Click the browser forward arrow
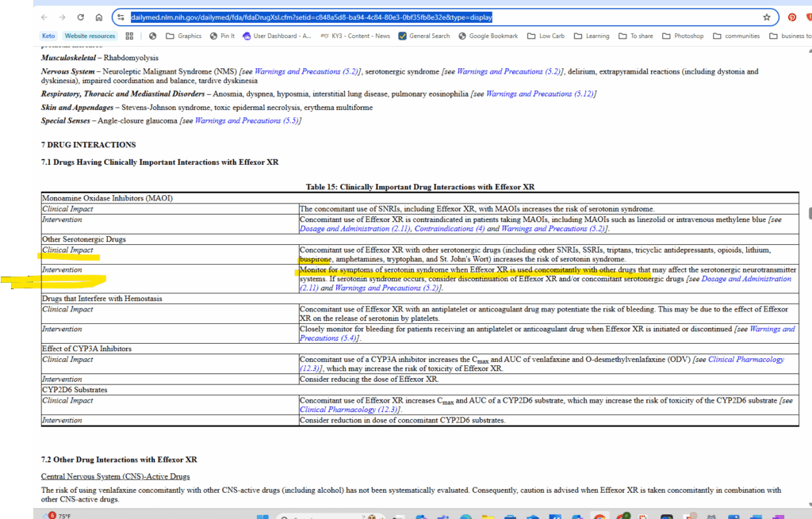Screen dimensions: 812x519 [62, 17]
